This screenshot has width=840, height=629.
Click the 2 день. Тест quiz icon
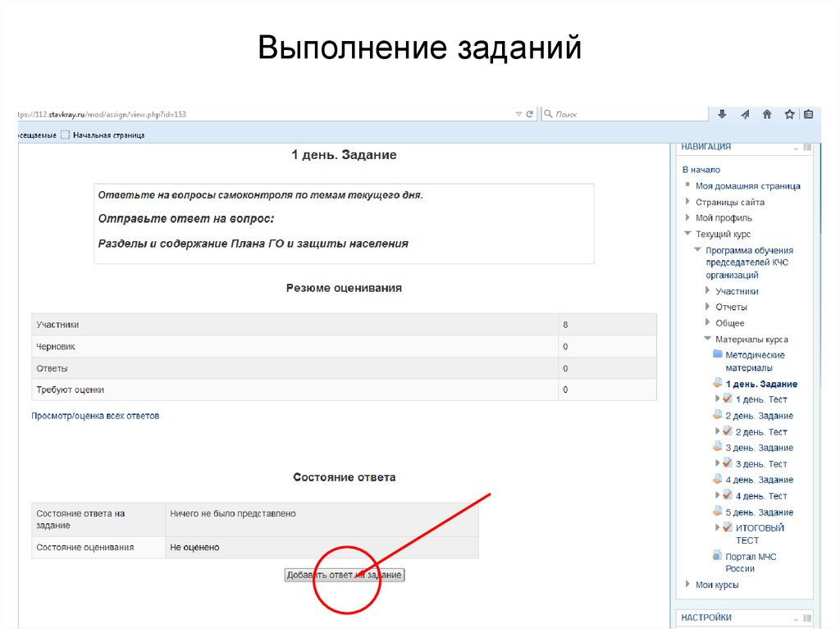728,431
